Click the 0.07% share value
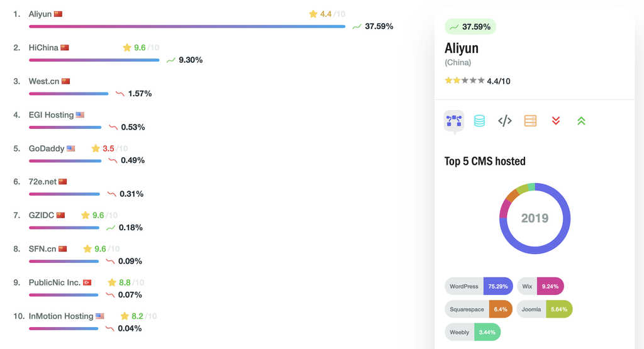Image resolution: width=644 pixels, height=349 pixels. click(130, 295)
